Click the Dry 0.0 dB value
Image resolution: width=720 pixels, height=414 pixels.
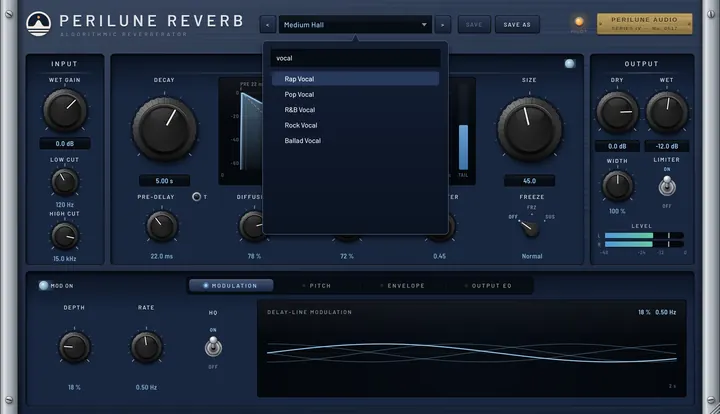point(617,146)
